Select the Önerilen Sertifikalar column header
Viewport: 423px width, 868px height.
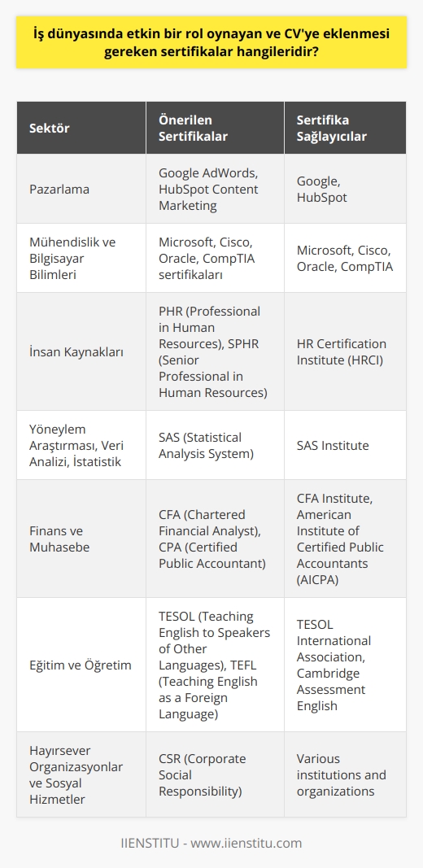point(215,128)
